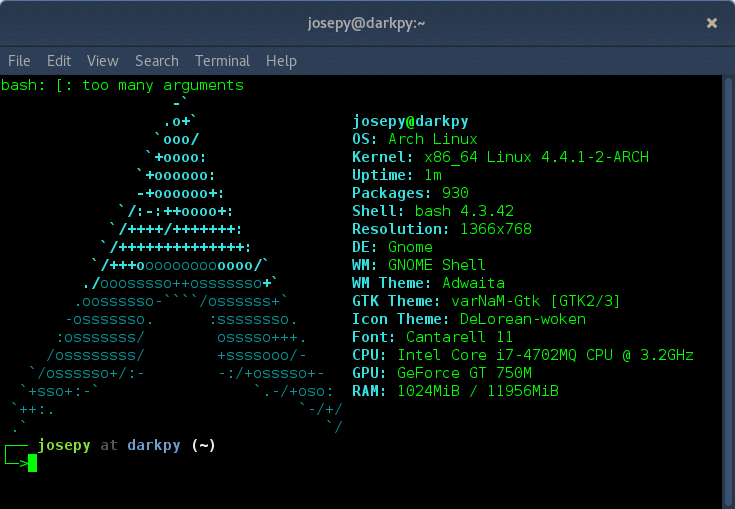Click the Arch Linux ASCII logo

coord(177,265)
